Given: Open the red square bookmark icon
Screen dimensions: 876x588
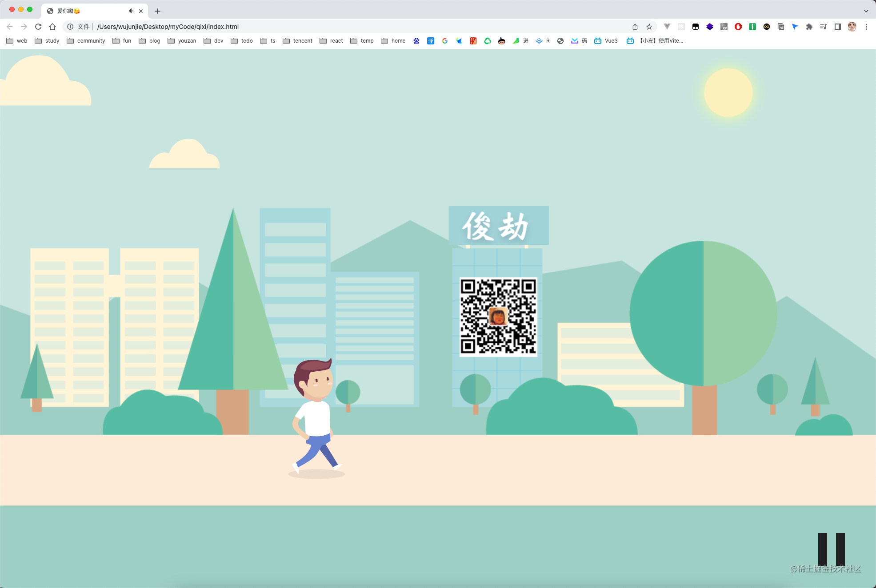Looking at the screenshot, I should point(473,41).
